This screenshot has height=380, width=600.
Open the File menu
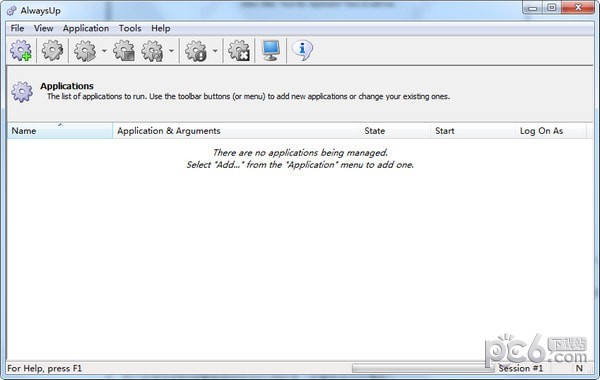(17, 28)
